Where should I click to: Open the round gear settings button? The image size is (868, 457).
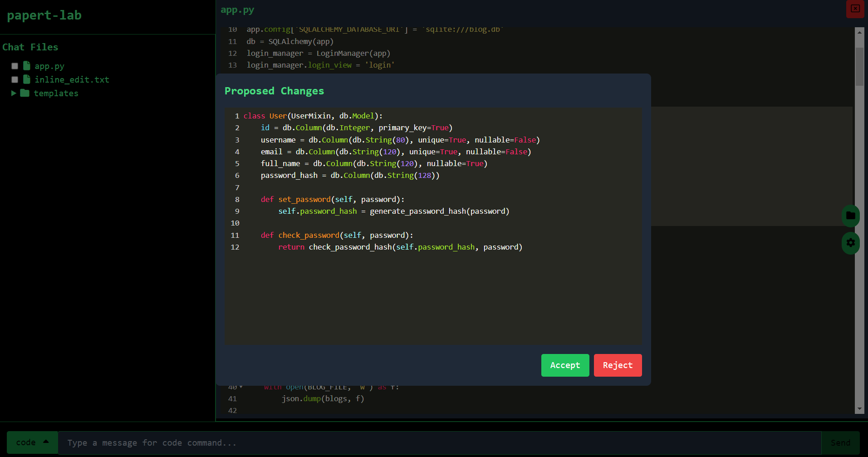[x=850, y=243]
